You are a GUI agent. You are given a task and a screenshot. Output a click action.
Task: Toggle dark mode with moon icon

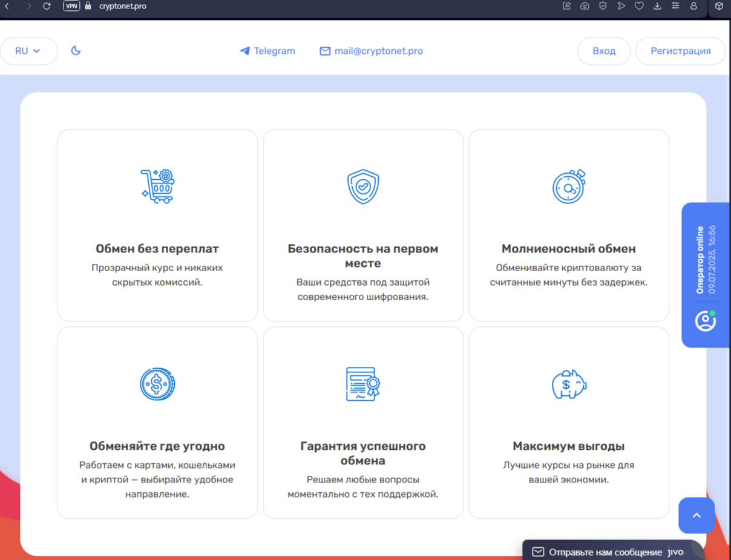pos(76,51)
